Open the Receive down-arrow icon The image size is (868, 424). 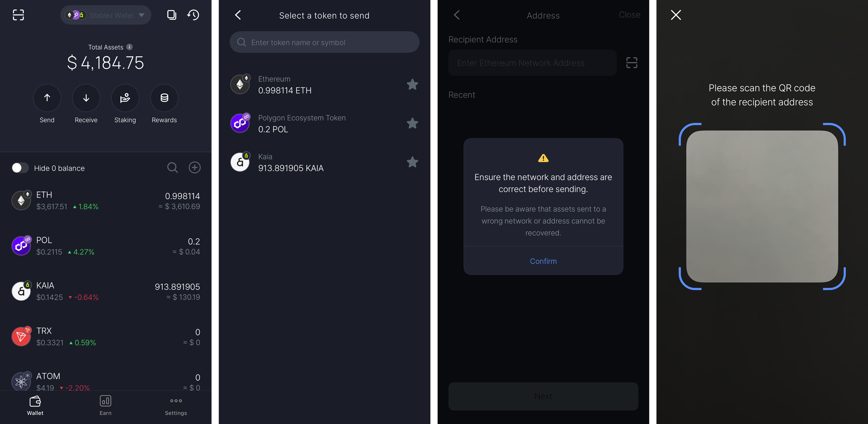pos(86,98)
